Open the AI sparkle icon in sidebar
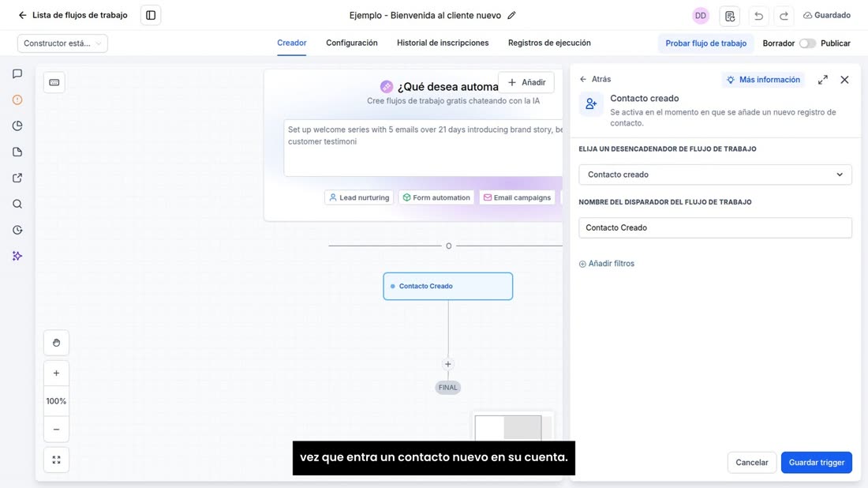This screenshot has height=488, width=868. point(17,256)
